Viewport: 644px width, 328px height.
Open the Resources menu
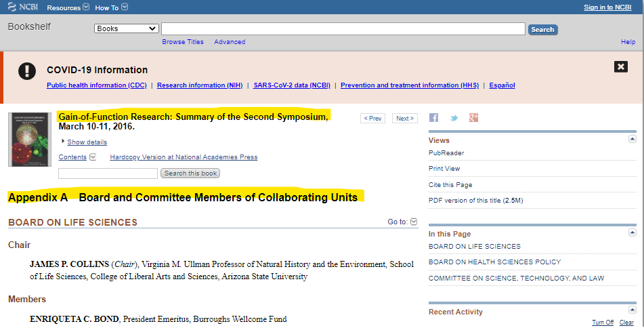[68, 7]
